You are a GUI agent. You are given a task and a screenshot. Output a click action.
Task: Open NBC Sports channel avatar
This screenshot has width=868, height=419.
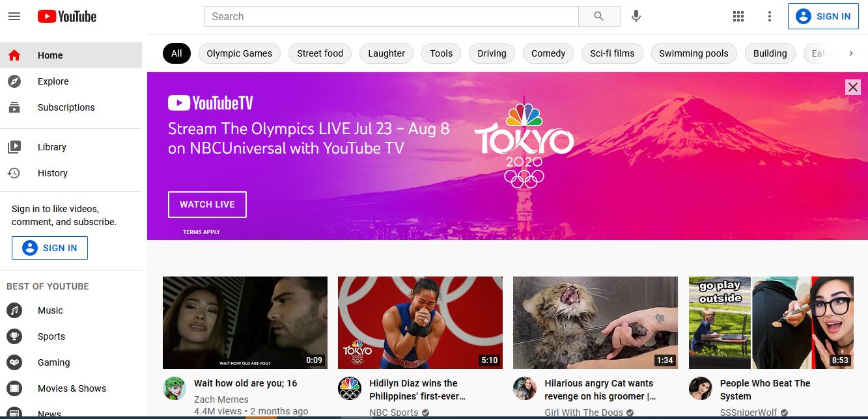350,388
